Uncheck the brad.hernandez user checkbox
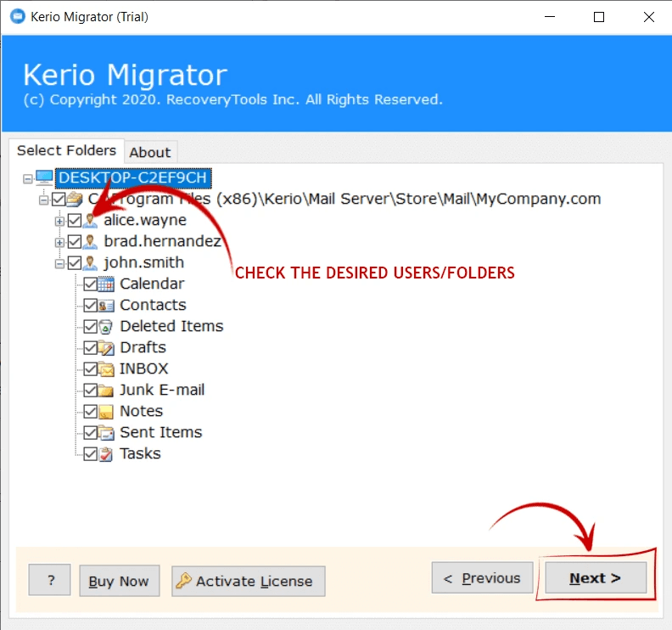Screen dimensions: 672x630 75,241
